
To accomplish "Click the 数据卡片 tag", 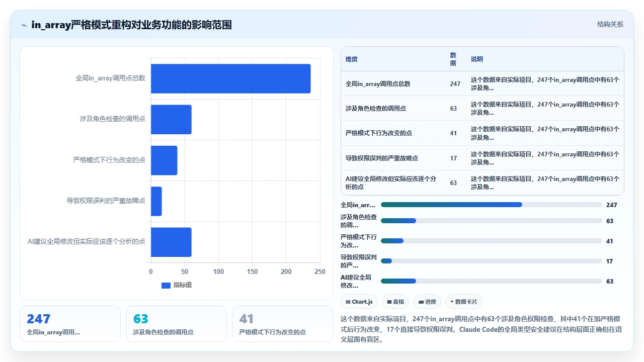I will coord(464,302).
